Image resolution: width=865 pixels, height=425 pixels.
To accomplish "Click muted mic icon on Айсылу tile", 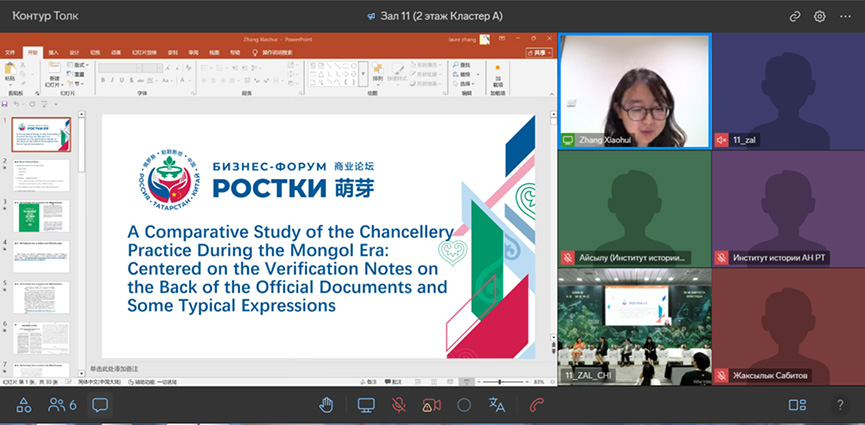I will tap(568, 258).
